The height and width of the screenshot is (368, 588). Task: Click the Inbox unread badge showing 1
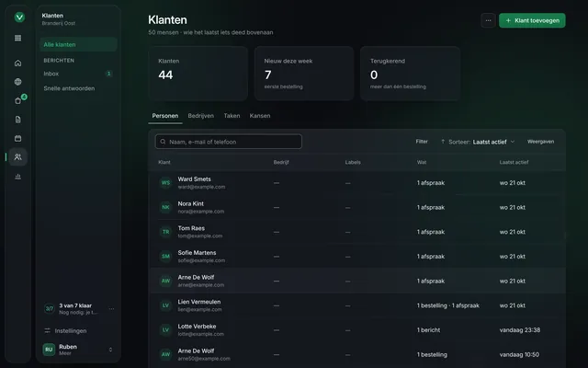point(108,74)
